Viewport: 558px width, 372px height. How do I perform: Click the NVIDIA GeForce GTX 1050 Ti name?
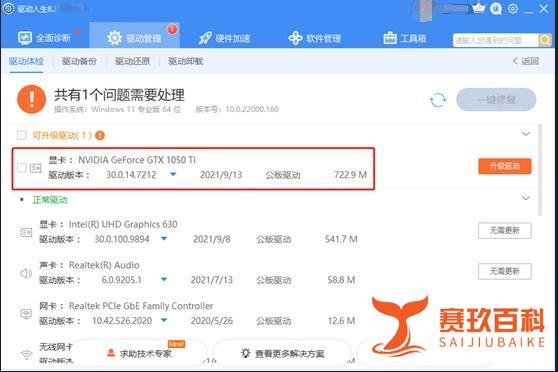pos(137,160)
